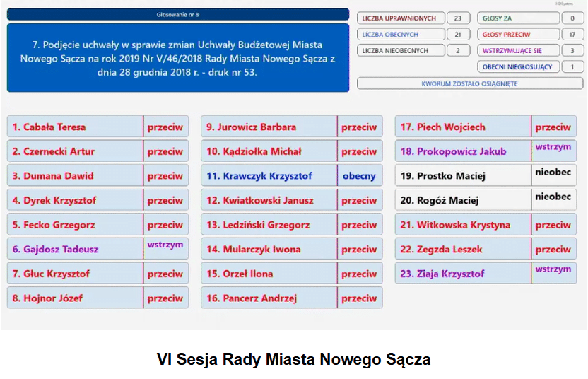Image resolution: width=588 pixels, height=379 pixels.
Task: Click the vote 'przeciw' for Hojnor Józef
Action: (166, 298)
